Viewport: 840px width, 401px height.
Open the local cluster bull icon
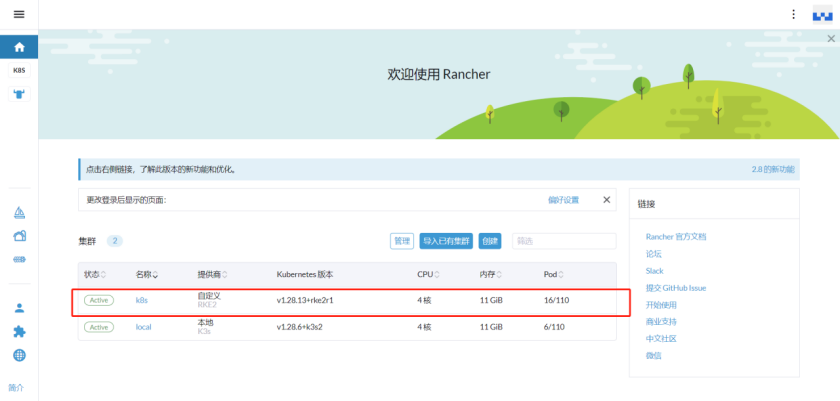(19, 94)
